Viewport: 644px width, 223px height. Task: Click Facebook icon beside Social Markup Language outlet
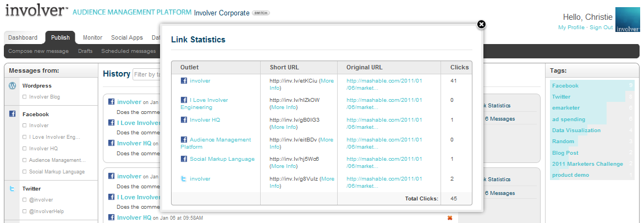point(184,159)
